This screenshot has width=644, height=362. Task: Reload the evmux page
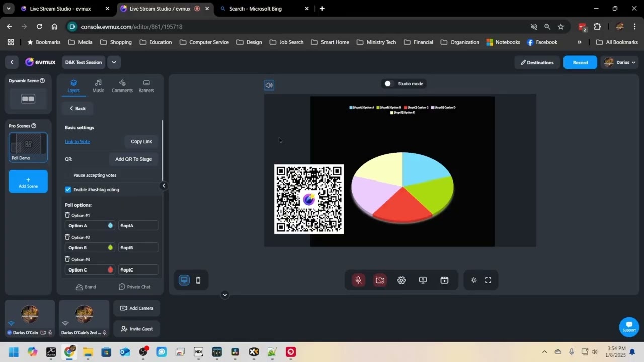39,27
